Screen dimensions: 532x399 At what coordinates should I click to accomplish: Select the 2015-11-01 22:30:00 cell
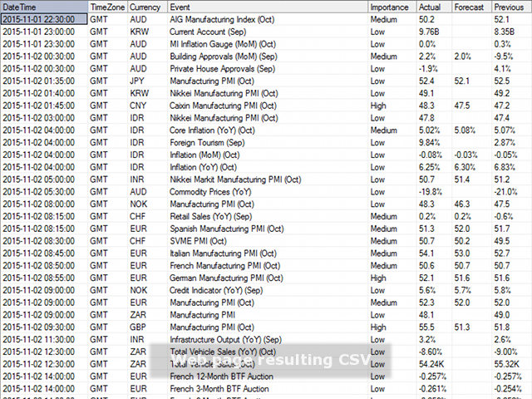44,19
